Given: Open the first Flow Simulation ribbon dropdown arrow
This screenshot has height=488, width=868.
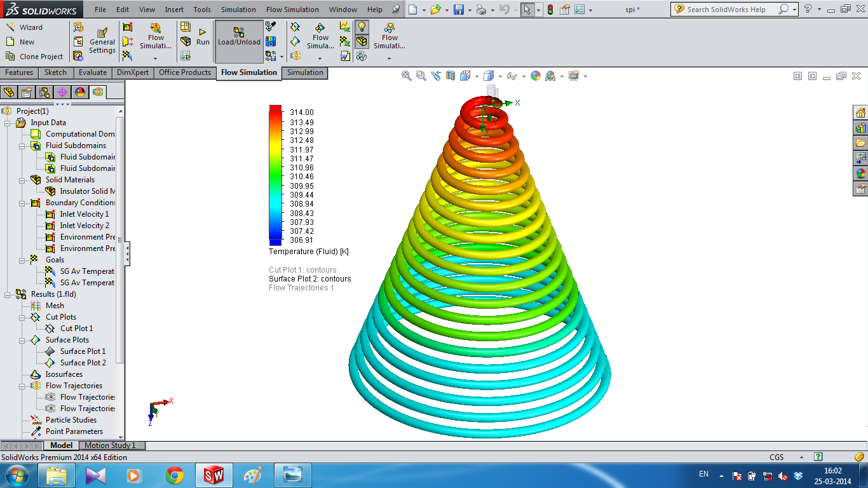Looking at the screenshot, I should 155,58.
